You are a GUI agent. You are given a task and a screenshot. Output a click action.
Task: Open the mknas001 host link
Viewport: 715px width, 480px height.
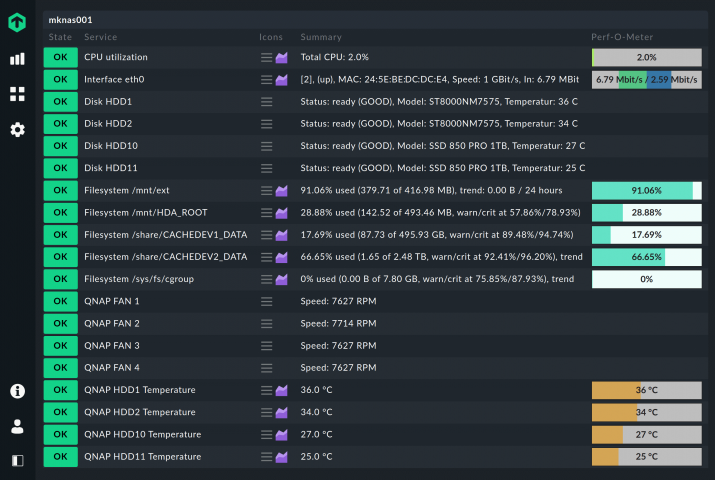point(70,19)
